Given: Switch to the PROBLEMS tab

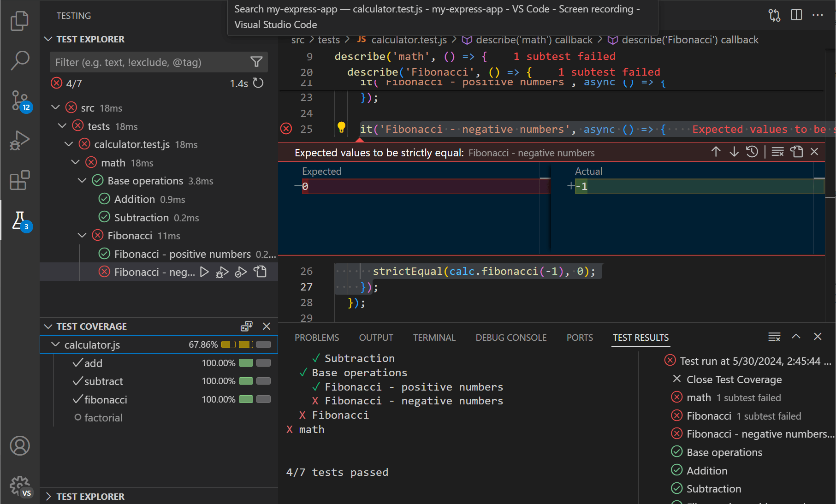Looking at the screenshot, I should point(317,338).
